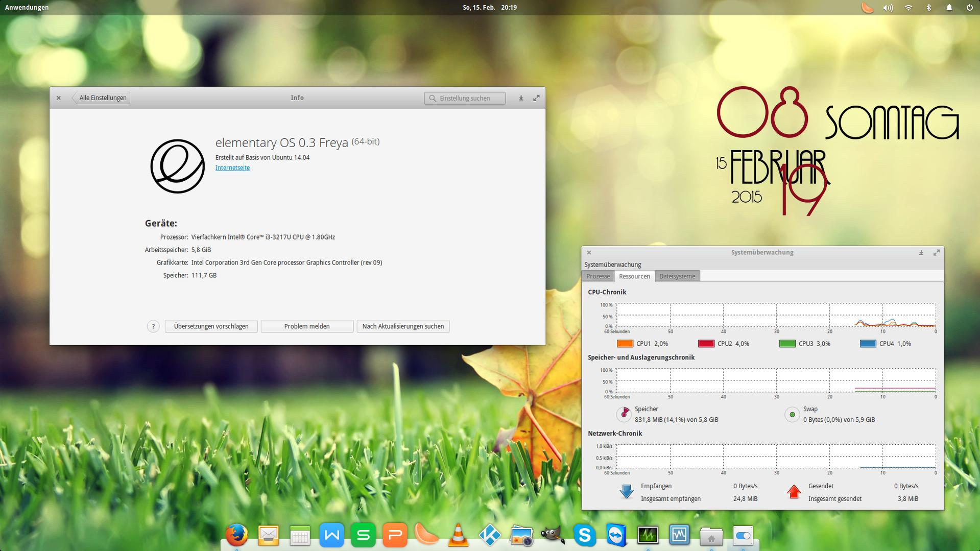Click 'Erstellt auf Basis von Ubuntu 14.04' text
Image resolution: width=980 pixels, height=551 pixels.
coord(262,157)
